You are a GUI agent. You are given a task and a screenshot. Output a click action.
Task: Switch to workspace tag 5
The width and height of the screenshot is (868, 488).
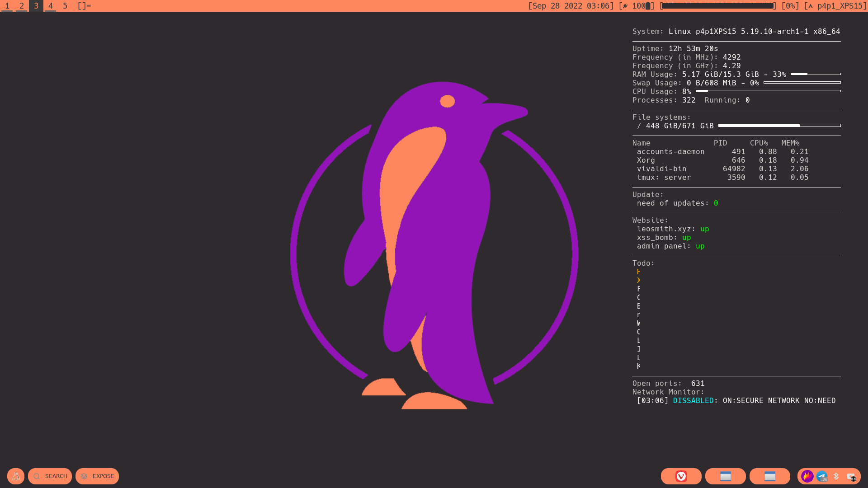(x=65, y=6)
